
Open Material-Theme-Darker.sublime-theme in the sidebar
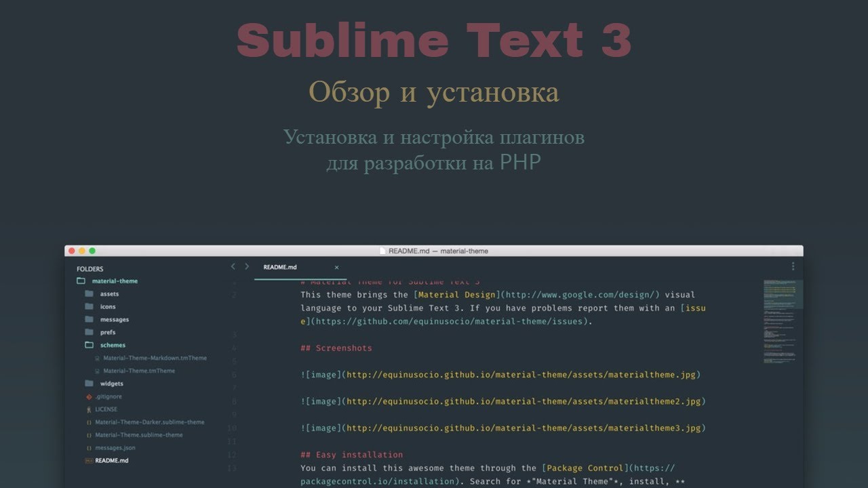pyautogui.click(x=149, y=422)
